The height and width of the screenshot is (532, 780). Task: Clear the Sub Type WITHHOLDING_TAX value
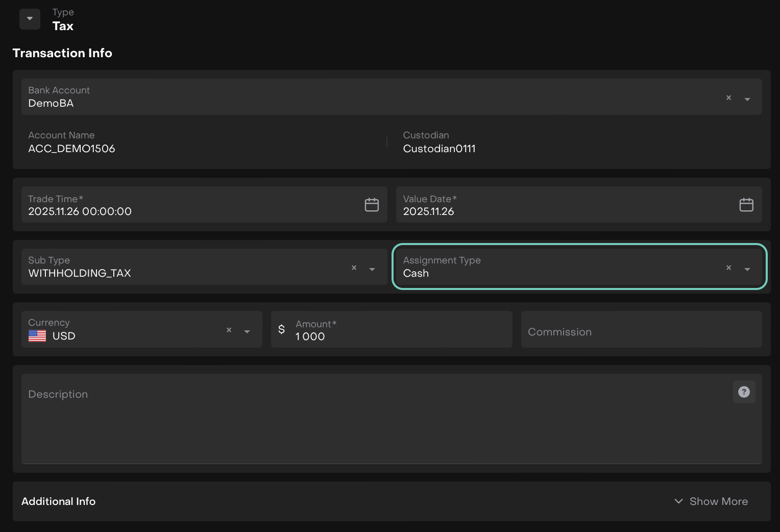click(x=354, y=268)
